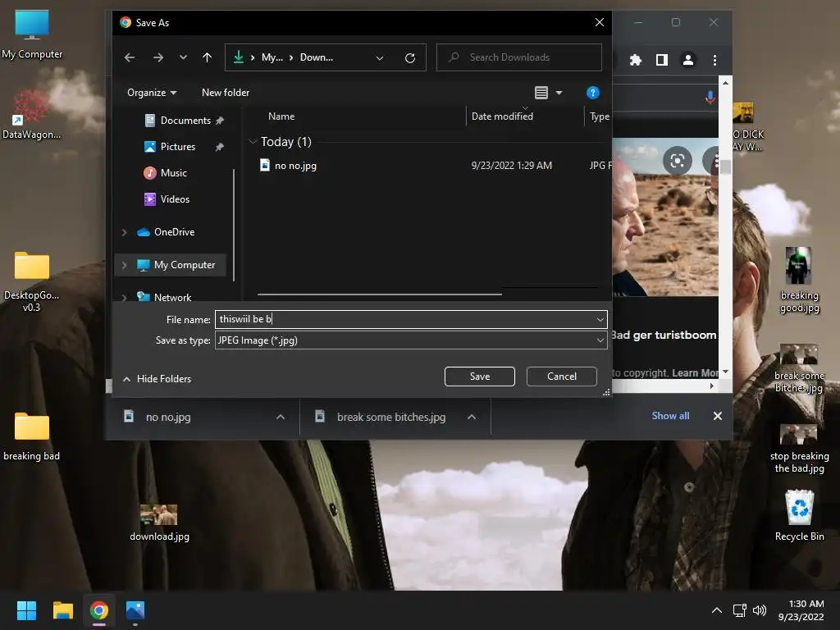Open Chrome three-dot menu
Image resolution: width=840 pixels, height=630 pixels.
[714, 60]
